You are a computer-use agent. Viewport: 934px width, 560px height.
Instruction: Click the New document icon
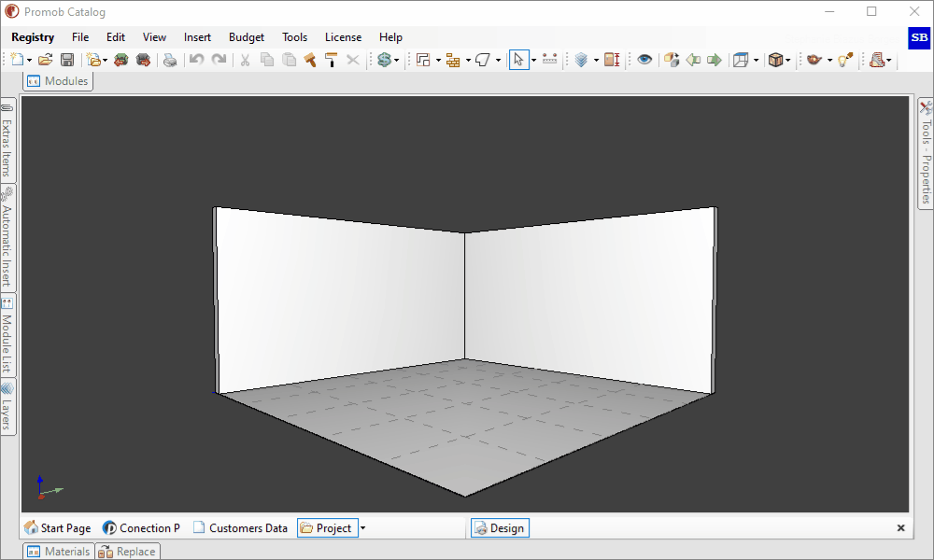pyautogui.click(x=17, y=60)
